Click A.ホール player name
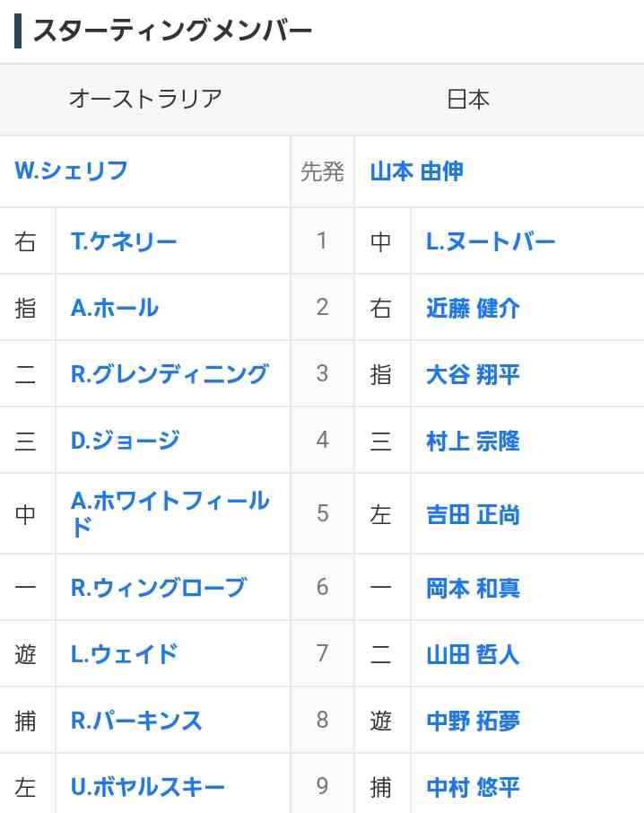The width and height of the screenshot is (644, 813). tap(114, 308)
